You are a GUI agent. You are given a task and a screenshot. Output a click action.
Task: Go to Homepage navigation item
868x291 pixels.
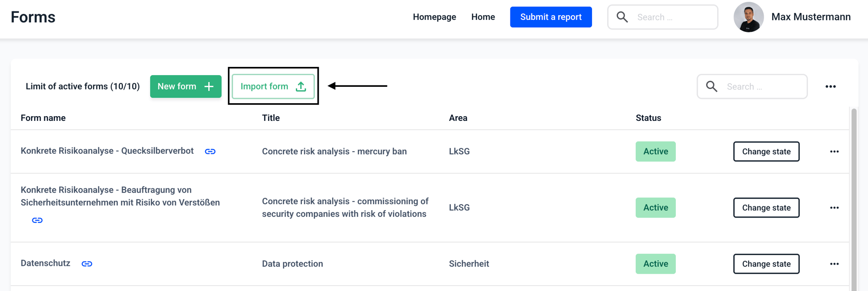coord(434,17)
